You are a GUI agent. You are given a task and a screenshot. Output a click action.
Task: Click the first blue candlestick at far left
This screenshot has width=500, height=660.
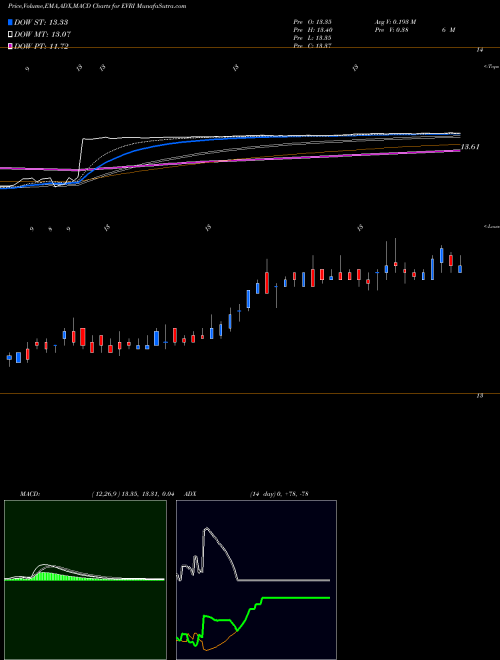pos(9,357)
